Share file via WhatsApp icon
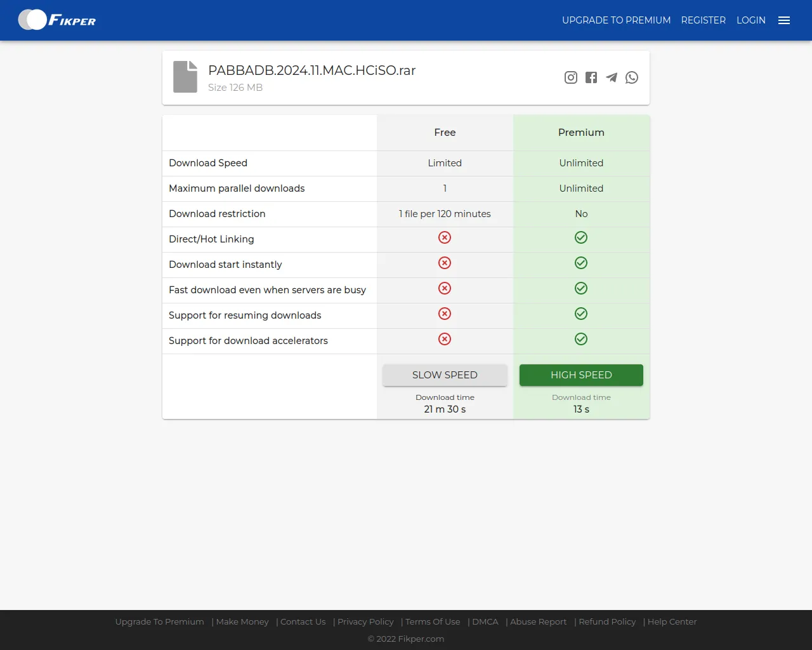The image size is (812, 650). (x=632, y=77)
